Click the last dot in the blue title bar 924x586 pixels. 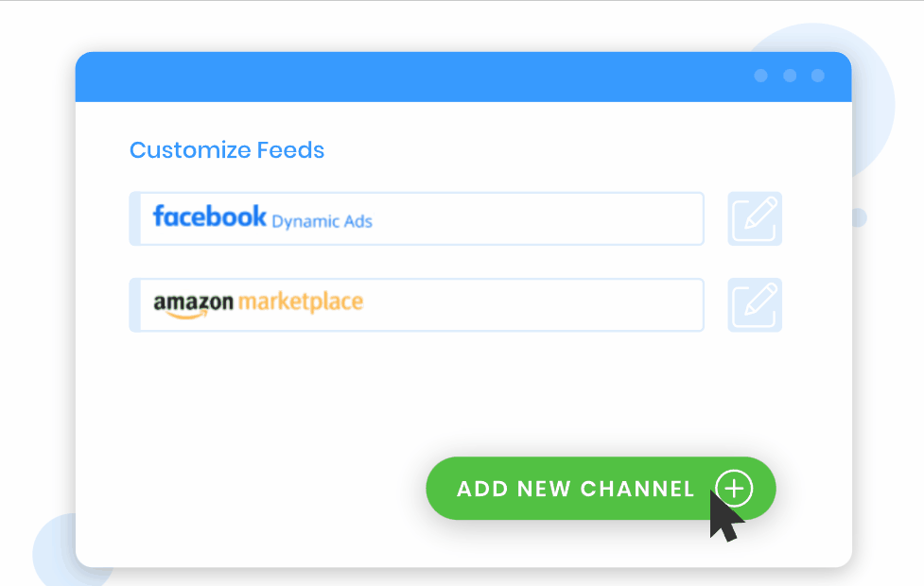coord(818,76)
